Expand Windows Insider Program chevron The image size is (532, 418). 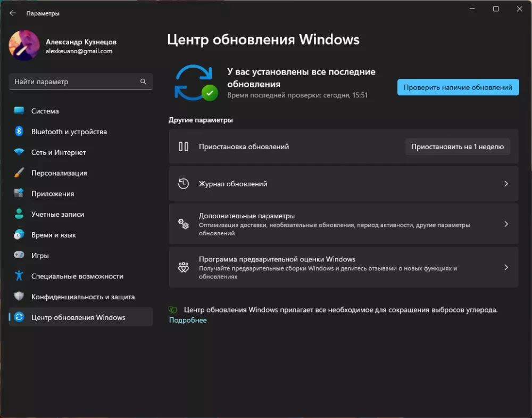tap(506, 267)
